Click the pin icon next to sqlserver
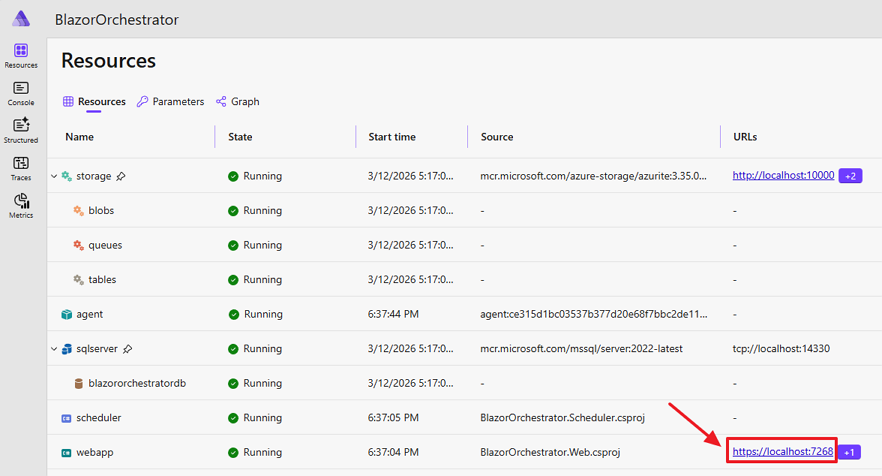The height and width of the screenshot is (476, 882). (127, 349)
